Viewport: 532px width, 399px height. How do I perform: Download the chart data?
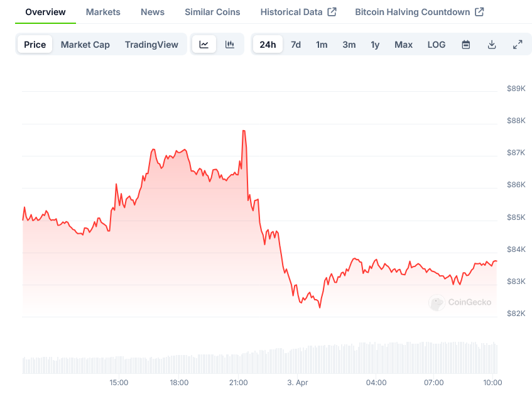click(x=492, y=45)
